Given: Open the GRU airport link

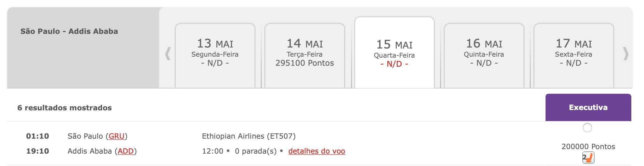Looking at the screenshot, I should click(117, 136).
